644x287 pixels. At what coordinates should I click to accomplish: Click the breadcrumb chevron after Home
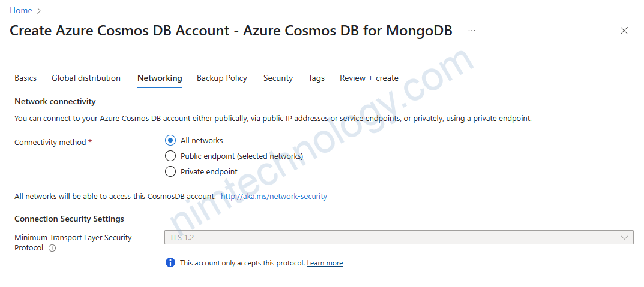[40, 11]
